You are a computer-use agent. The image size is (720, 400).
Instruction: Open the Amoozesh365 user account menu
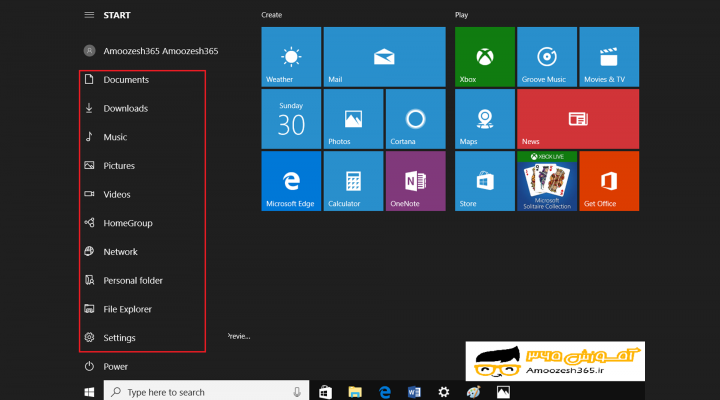pos(151,51)
